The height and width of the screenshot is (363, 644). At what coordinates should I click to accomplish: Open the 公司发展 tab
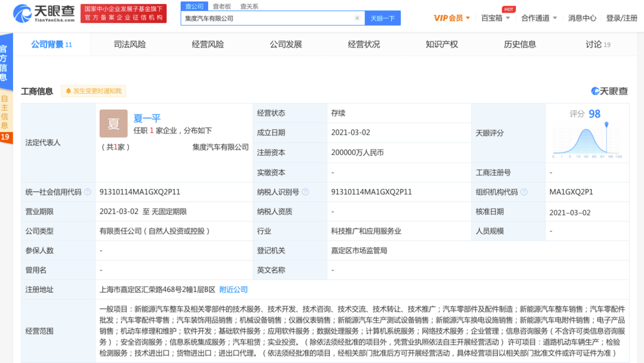point(286,44)
